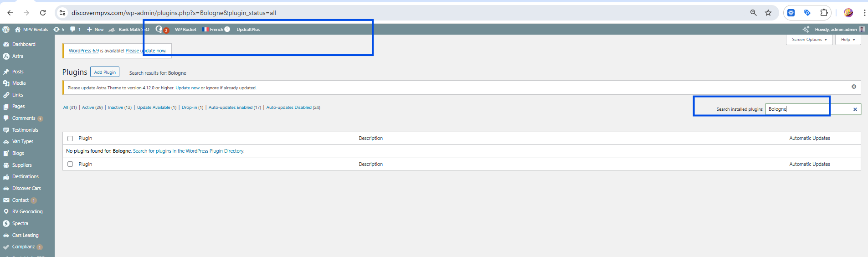Open the Rank Math SEO admin bar menu
Screen dimensions: 868x257
[129, 29]
